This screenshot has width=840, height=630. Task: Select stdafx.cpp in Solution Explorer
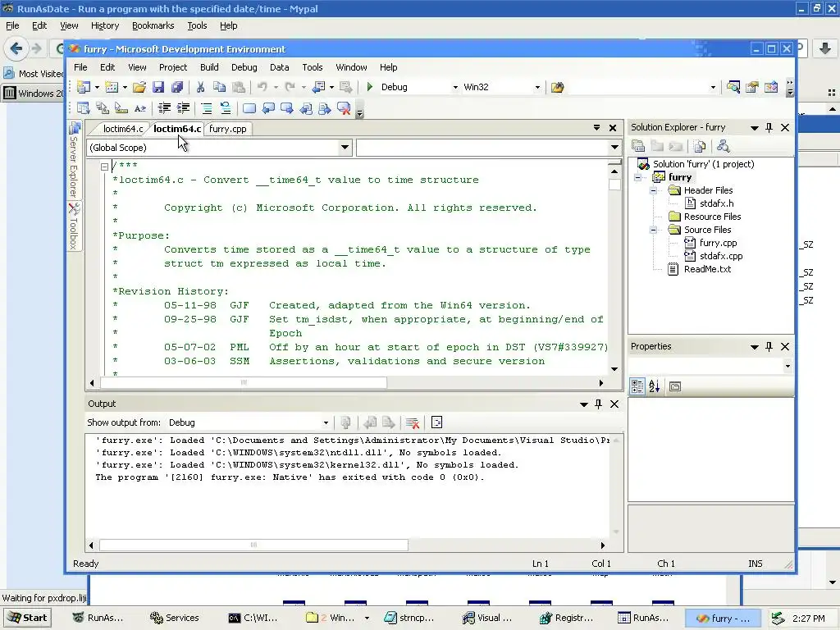pos(721,256)
